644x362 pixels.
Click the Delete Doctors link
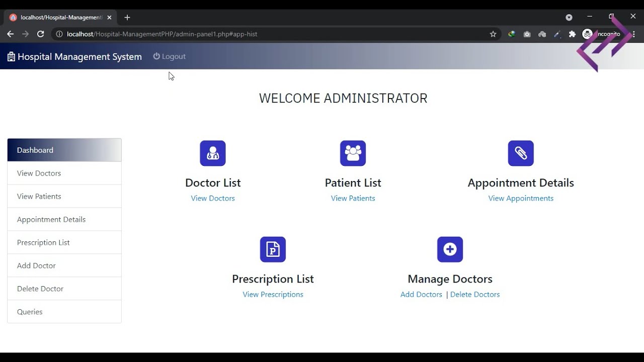tap(475, 294)
